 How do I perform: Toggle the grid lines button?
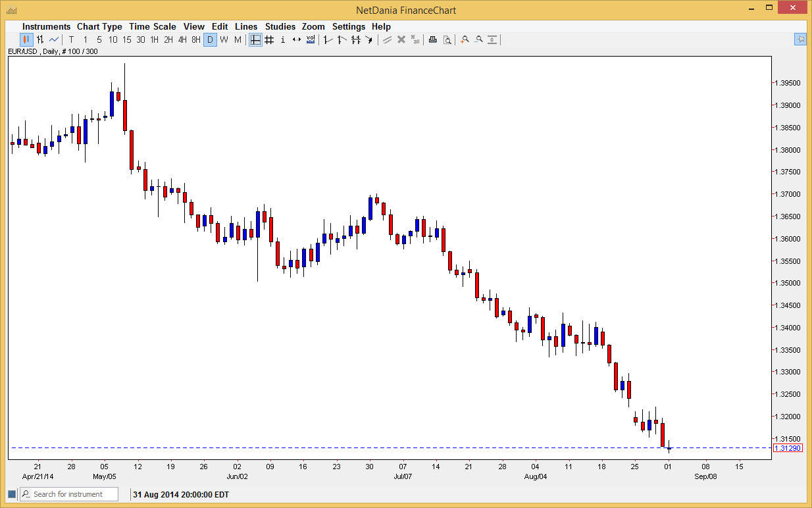269,39
